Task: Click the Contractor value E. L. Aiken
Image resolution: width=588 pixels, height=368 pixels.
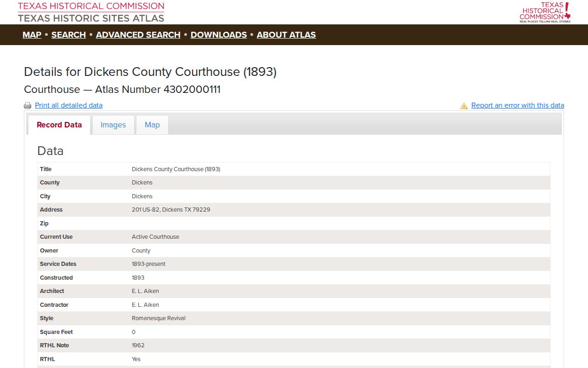Action: pyautogui.click(x=145, y=305)
